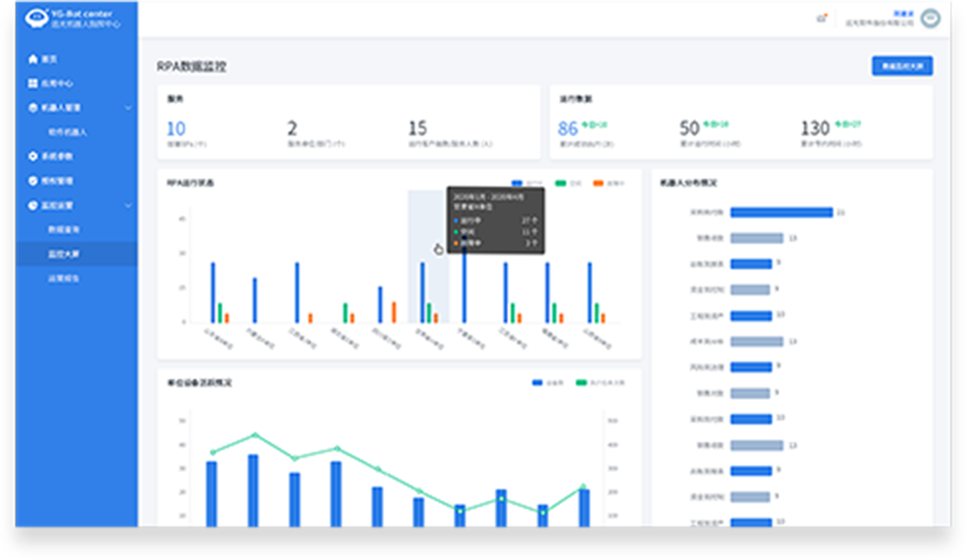Click the home icon in the sidebar
The height and width of the screenshot is (560, 967).
pyautogui.click(x=32, y=59)
